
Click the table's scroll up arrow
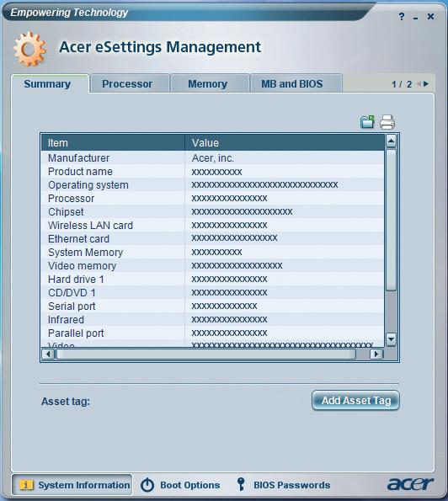[391, 141]
